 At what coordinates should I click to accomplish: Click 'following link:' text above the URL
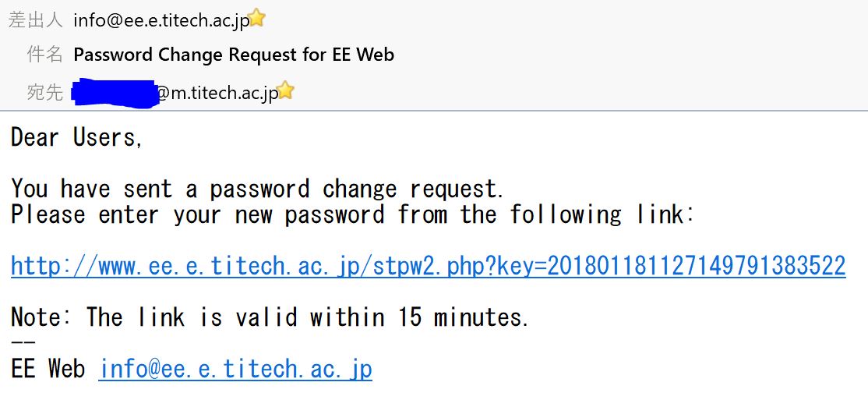(x=602, y=214)
